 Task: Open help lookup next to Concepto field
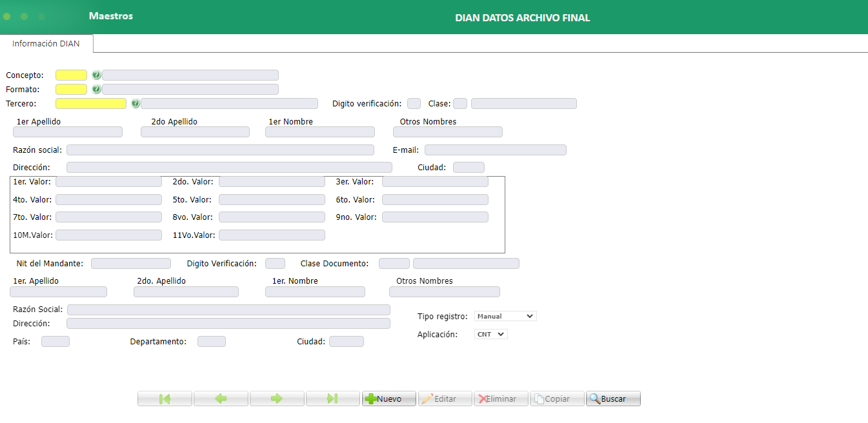click(96, 75)
